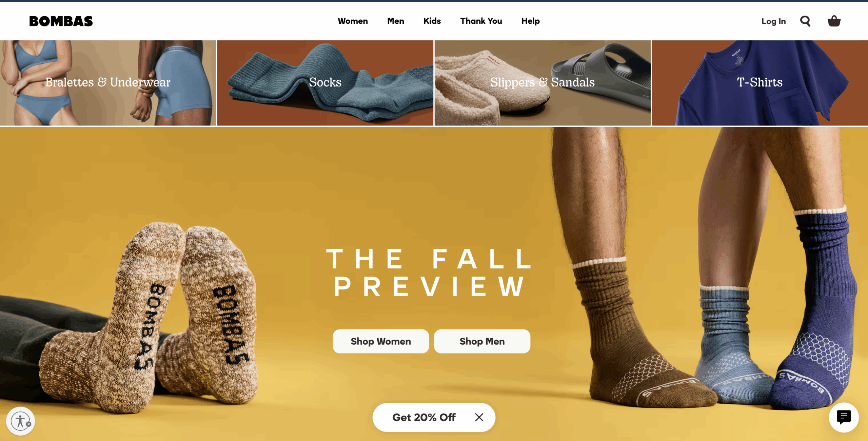Open the Kids menu
868x441 pixels.
coord(432,21)
